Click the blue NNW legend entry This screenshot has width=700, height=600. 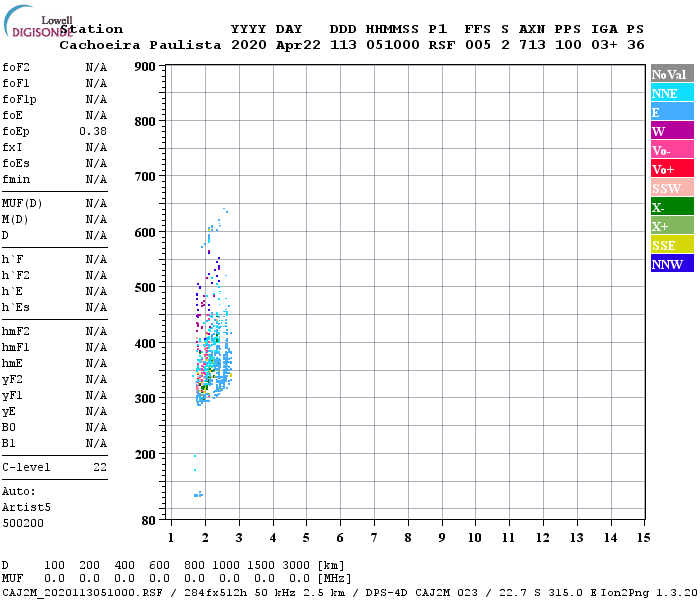672,264
